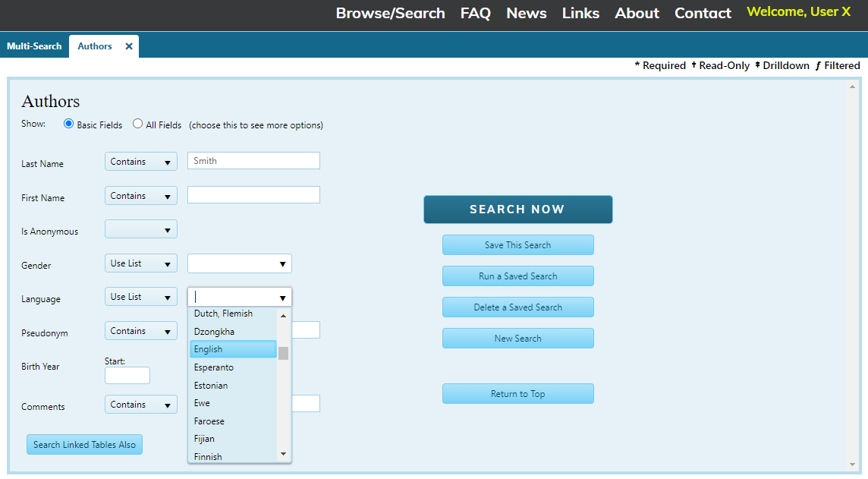Viewport: 868px width, 479px height.
Task: Click the Birth Year Start field
Action: click(127, 375)
